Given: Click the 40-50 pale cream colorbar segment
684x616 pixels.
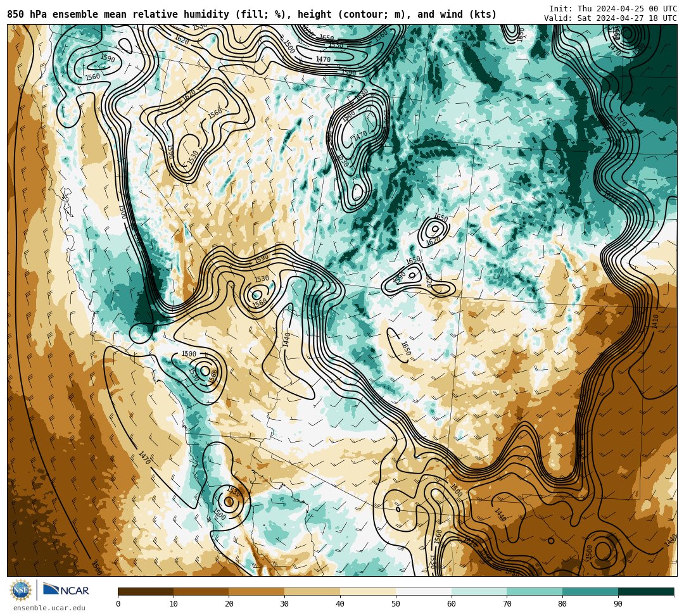Looking at the screenshot, I should click(368, 591).
